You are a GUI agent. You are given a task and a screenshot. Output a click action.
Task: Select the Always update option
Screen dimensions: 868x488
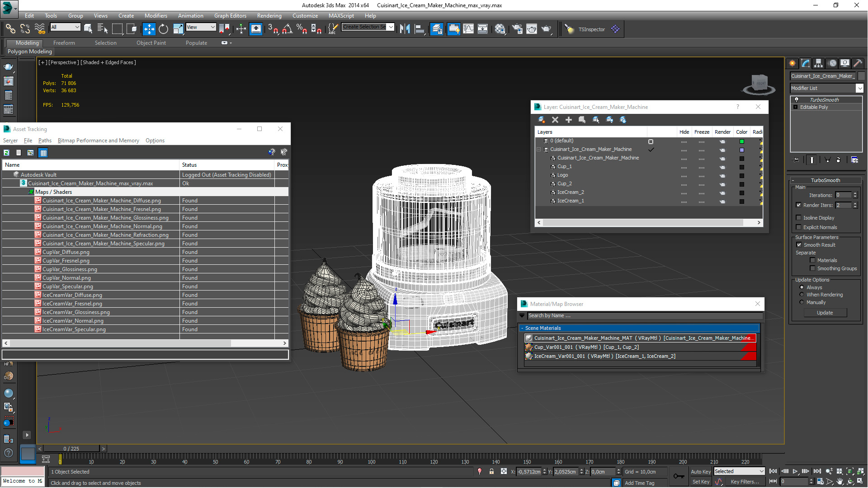click(x=802, y=287)
